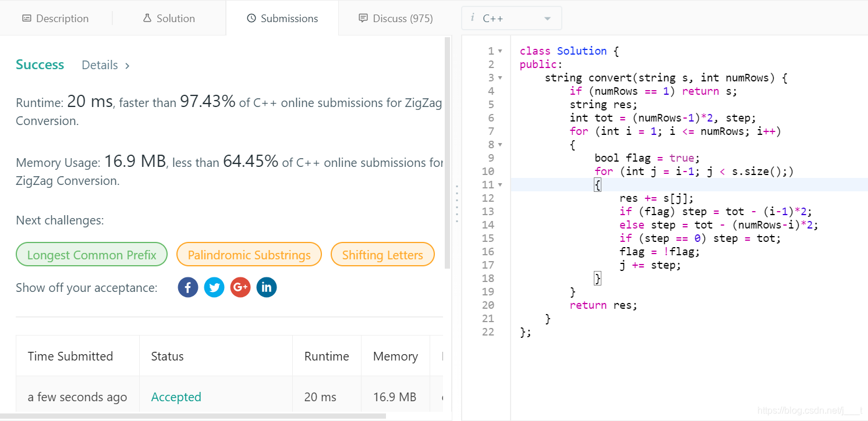Viewport: 868px width, 421px height.
Task: Place cursor on 'flag = !flag;' line
Action: [x=660, y=252]
